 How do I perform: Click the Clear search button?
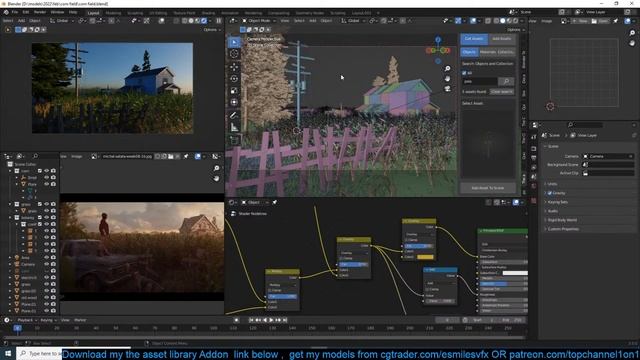point(502,92)
